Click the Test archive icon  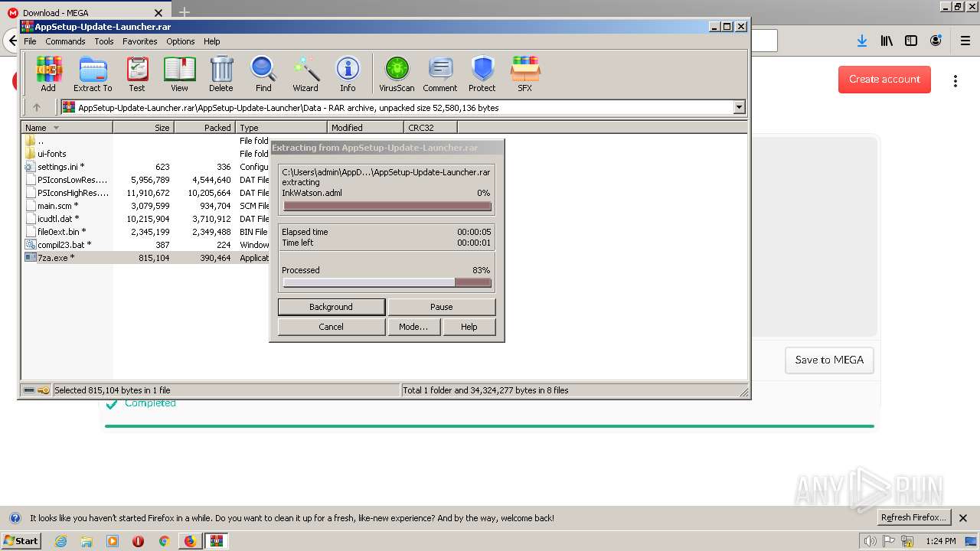(x=137, y=74)
